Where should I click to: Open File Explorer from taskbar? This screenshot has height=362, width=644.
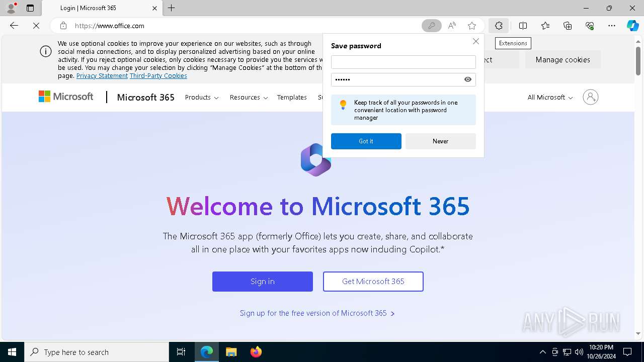[x=231, y=352]
